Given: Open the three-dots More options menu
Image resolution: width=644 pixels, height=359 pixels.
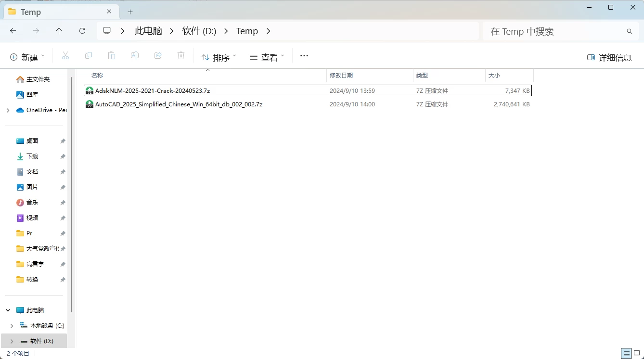Looking at the screenshot, I should (304, 56).
